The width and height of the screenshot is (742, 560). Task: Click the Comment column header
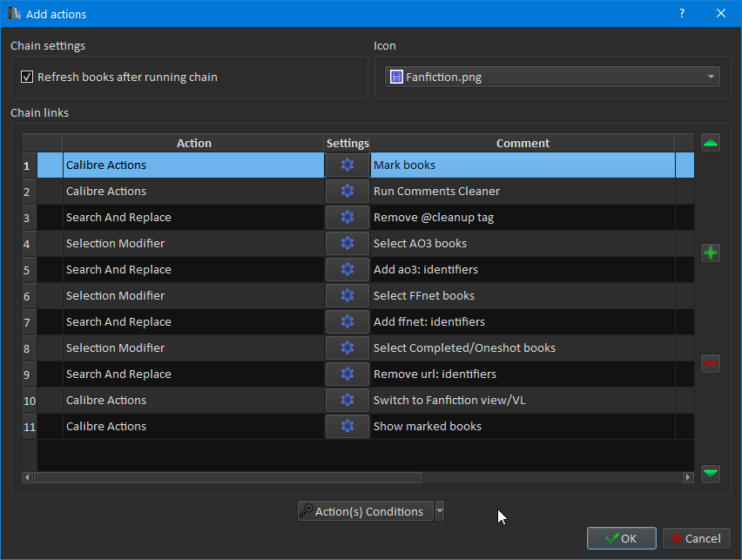pyautogui.click(x=523, y=143)
